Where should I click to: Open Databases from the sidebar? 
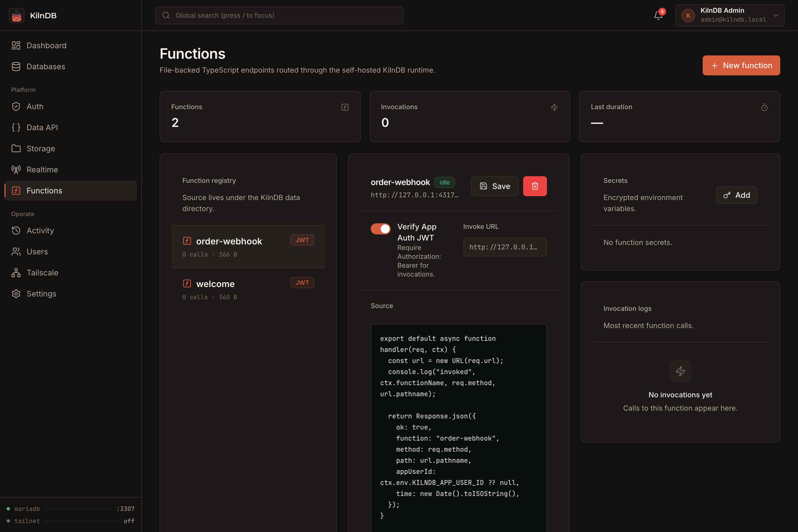[x=71, y=66]
